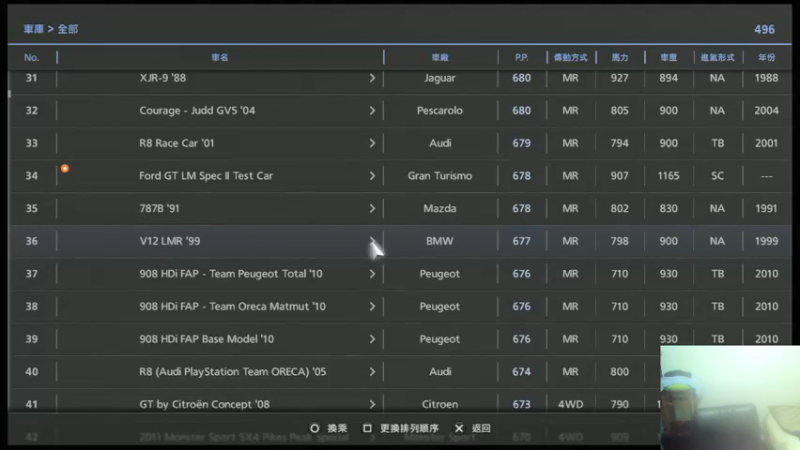Expand the XJR-9 '88 chevron arrow

(372, 78)
